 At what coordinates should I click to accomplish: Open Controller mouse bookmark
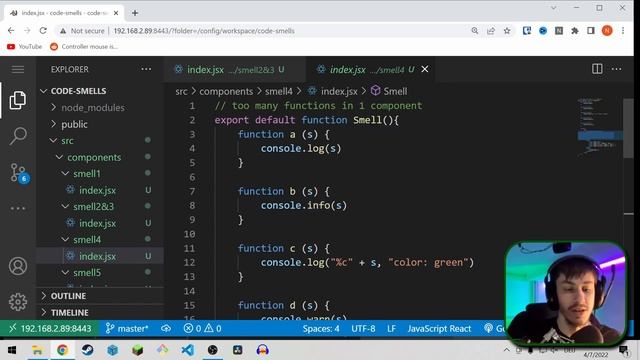(84, 47)
